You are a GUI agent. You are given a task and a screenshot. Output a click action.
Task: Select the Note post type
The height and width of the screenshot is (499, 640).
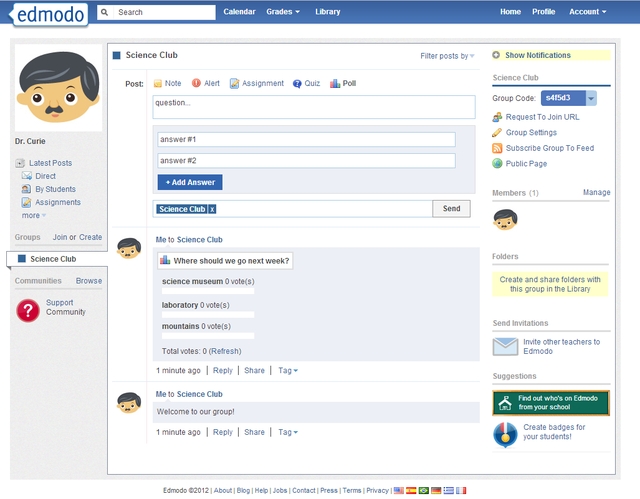click(167, 84)
